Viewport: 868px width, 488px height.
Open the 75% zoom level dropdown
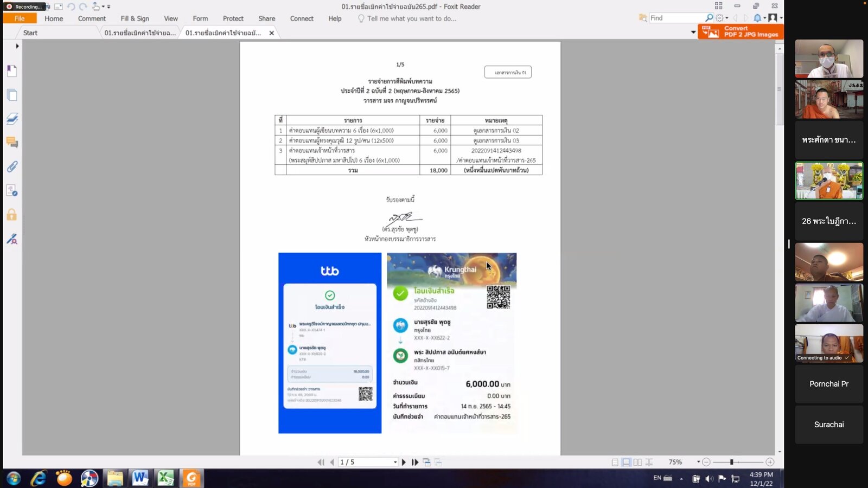tap(698, 462)
